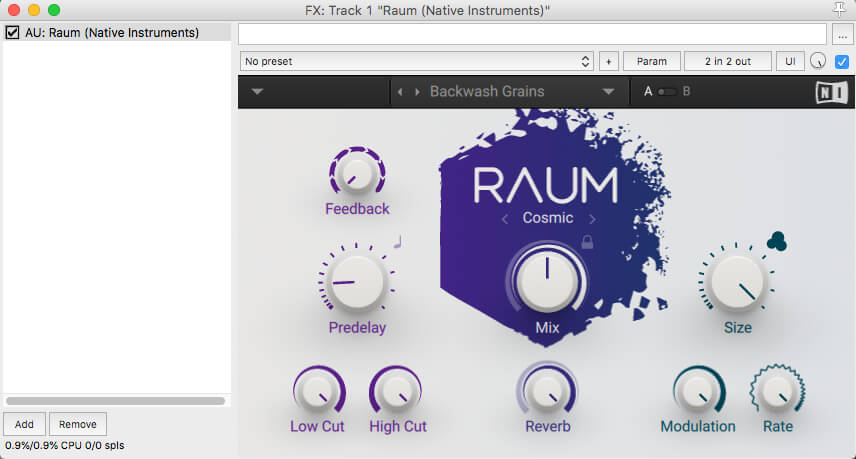Switch the A/B comparison toggle
Viewport: 856px width, 459px height.
[667, 92]
